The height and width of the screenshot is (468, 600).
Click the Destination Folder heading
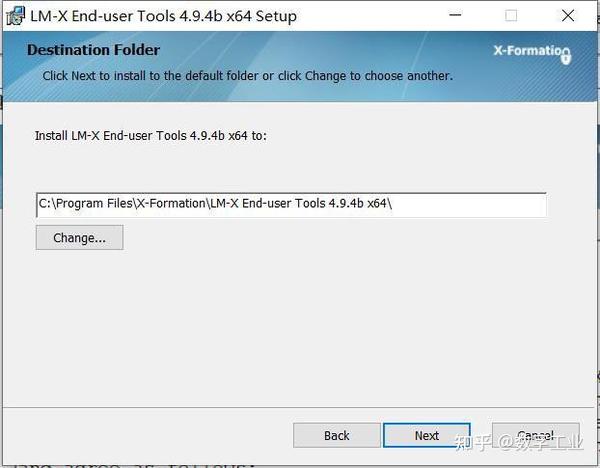[94, 50]
